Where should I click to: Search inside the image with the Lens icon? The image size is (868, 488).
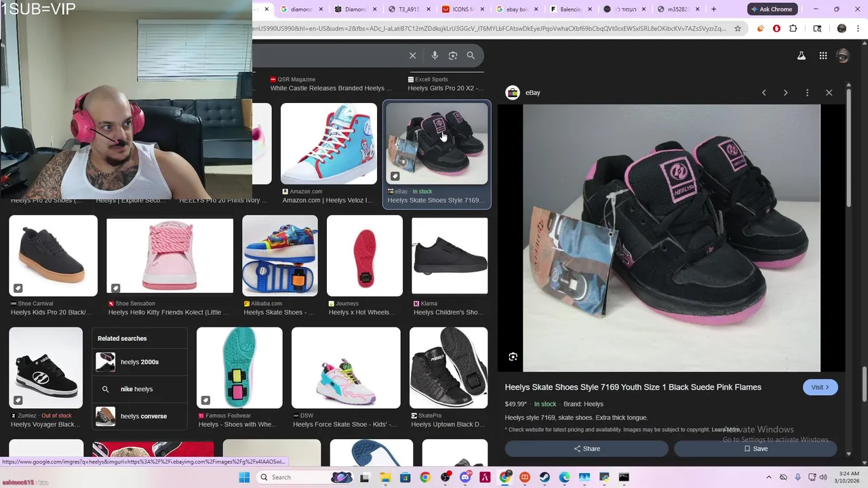tap(513, 357)
